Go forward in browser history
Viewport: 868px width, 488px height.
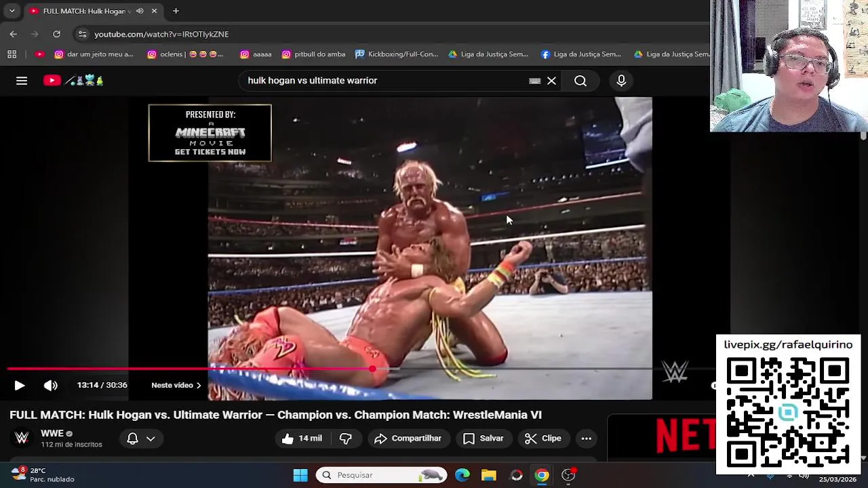(x=35, y=34)
